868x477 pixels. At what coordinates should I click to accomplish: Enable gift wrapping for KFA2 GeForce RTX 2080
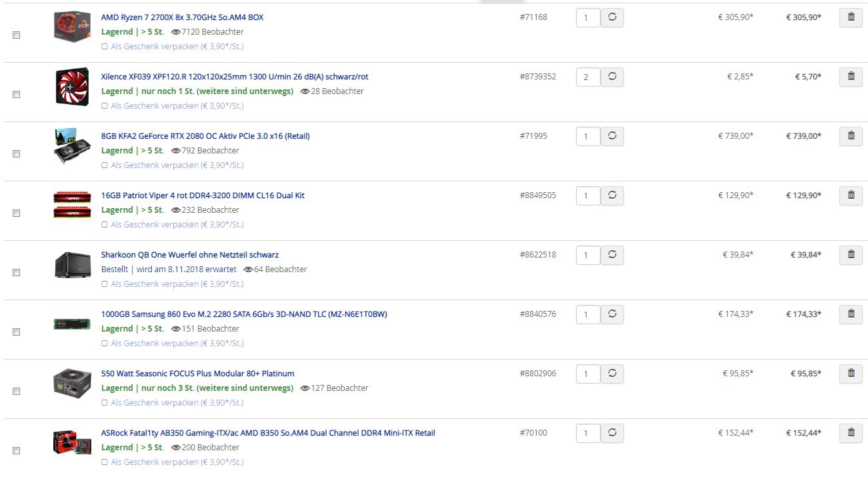[x=105, y=165]
